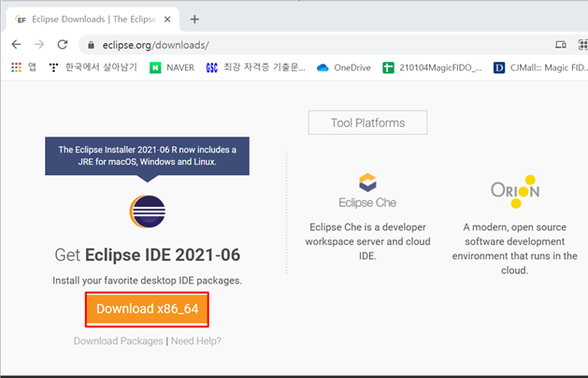Open the 한국에서 살아남기 bookmark
The width and height of the screenshot is (588, 378).
tap(93, 67)
